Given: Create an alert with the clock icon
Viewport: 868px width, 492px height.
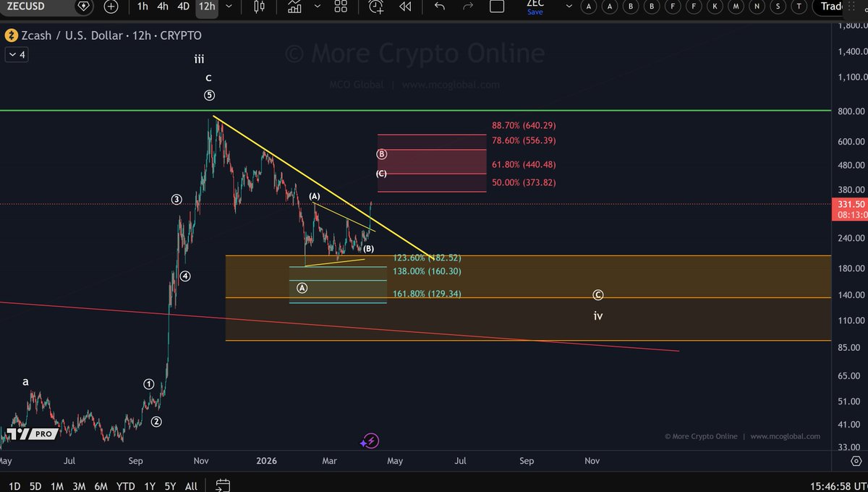Looking at the screenshot, I should click(x=376, y=7).
